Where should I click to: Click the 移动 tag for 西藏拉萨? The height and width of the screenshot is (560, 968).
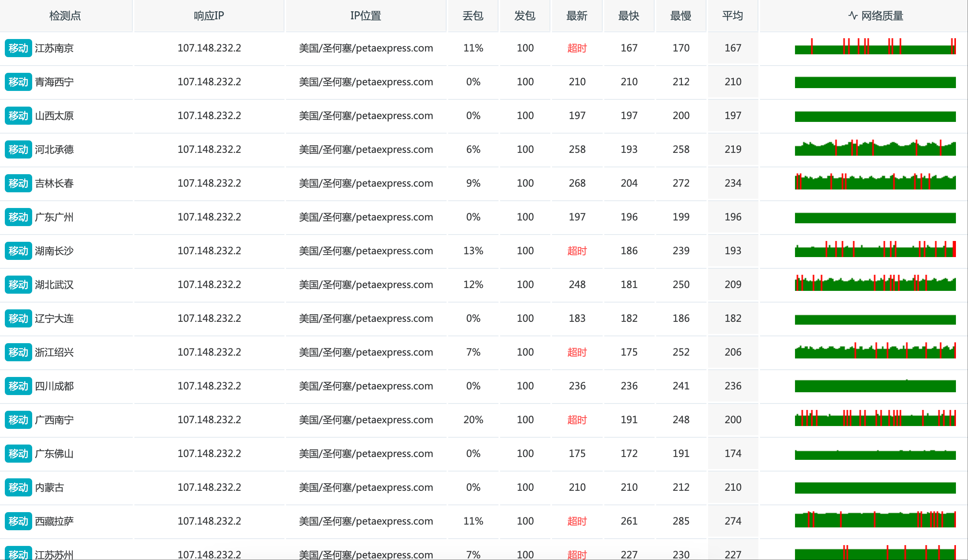tap(19, 521)
